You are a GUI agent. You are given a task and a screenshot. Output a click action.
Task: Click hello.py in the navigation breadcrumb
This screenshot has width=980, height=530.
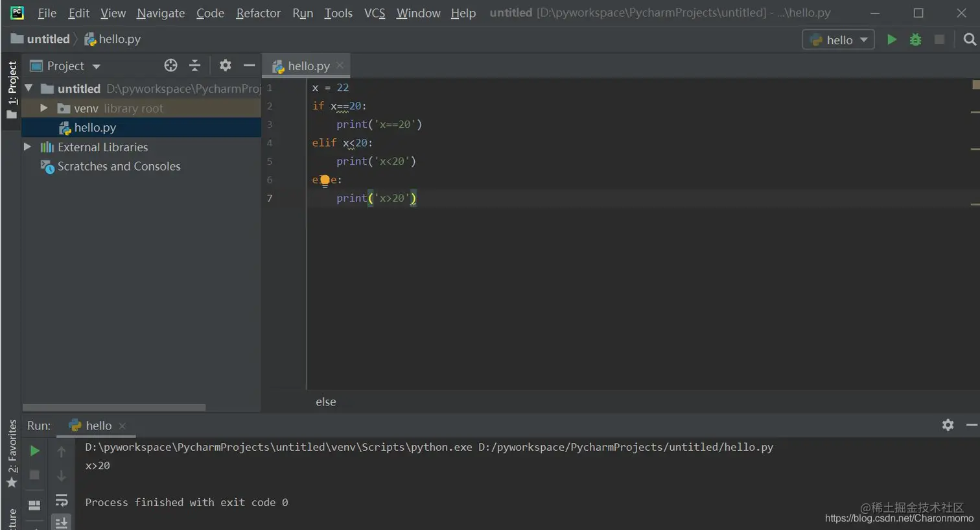[112, 39]
